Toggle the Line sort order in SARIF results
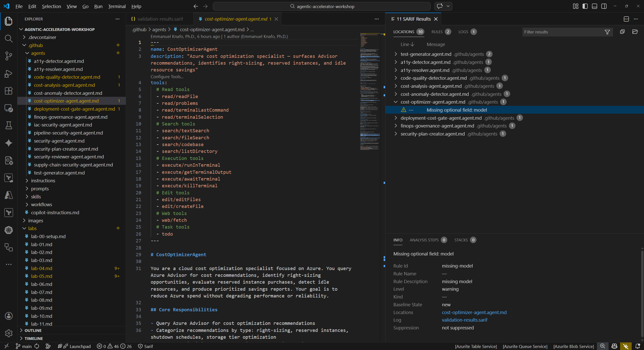 [x=407, y=44]
